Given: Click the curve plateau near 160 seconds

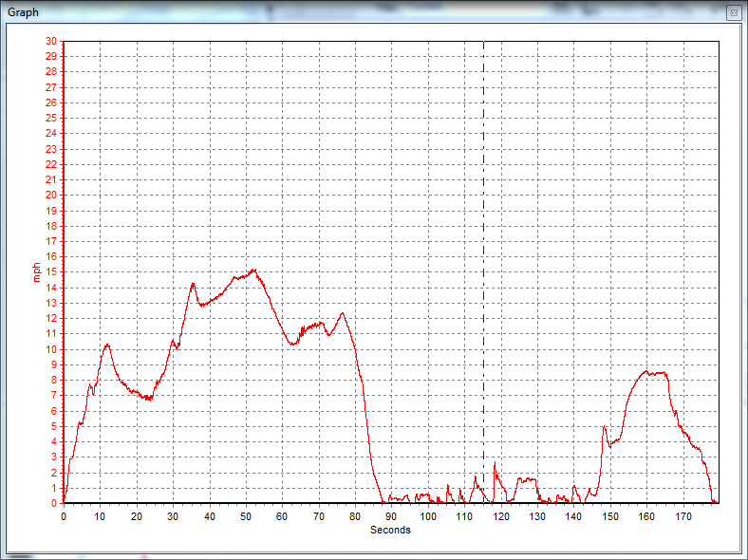Looking at the screenshot, I should 646,372.
